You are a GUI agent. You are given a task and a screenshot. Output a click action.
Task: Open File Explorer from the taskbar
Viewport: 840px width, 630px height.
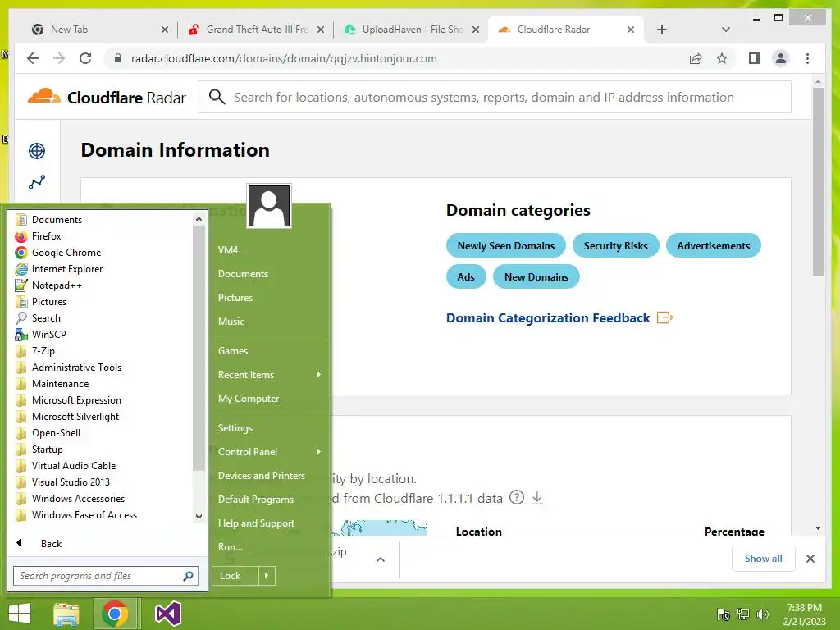(x=66, y=614)
